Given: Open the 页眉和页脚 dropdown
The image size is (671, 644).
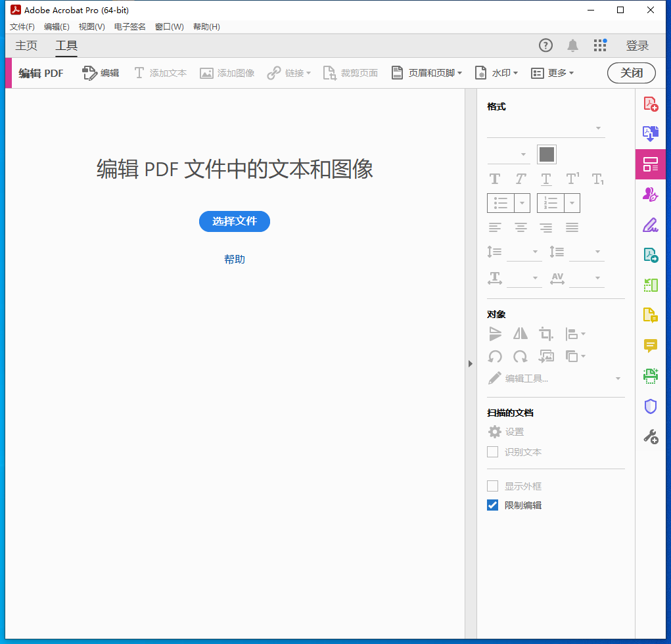Looking at the screenshot, I should click(427, 73).
